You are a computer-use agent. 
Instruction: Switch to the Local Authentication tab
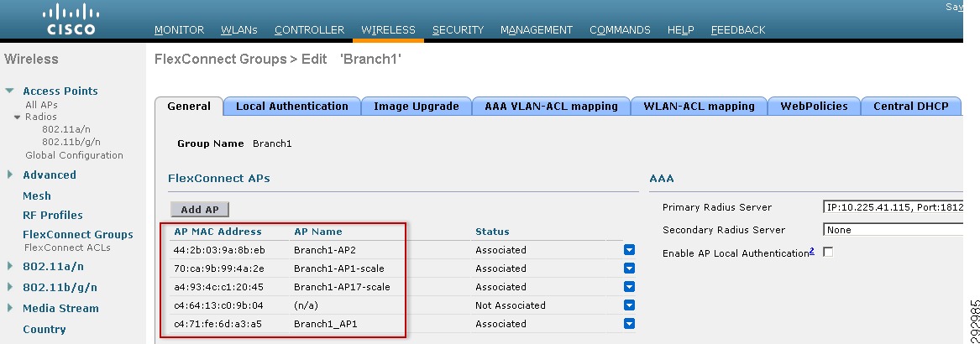click(292, 106)
